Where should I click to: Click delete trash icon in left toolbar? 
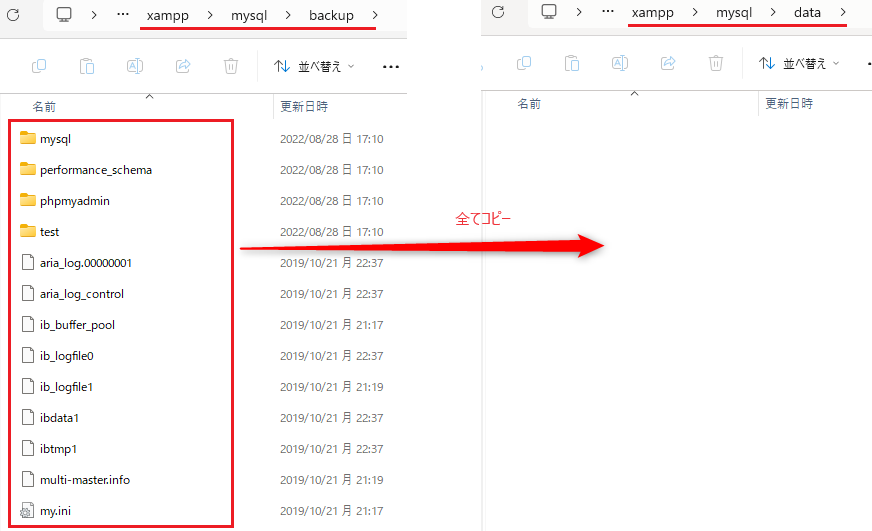click(x=231, y=66)
